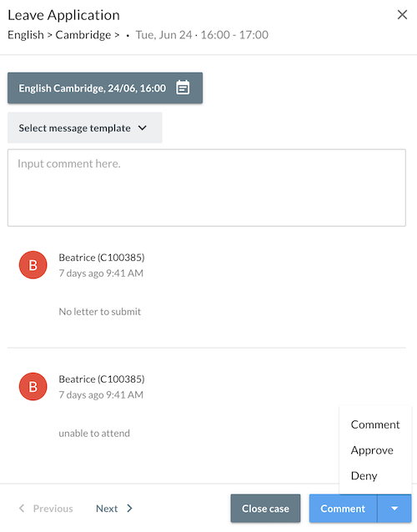Focus the Input comment here text box
Viewport: 417px width, 532px height.
pyautogui.click(x=207, y=188)
